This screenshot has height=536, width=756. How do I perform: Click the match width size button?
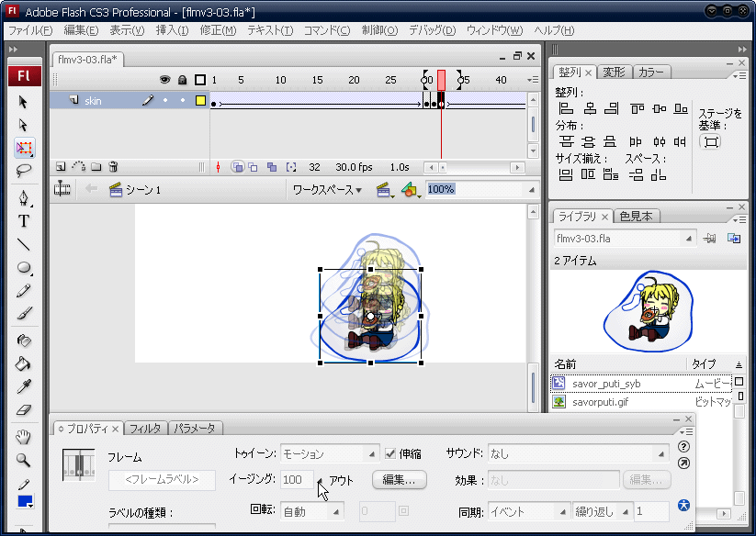566,173
